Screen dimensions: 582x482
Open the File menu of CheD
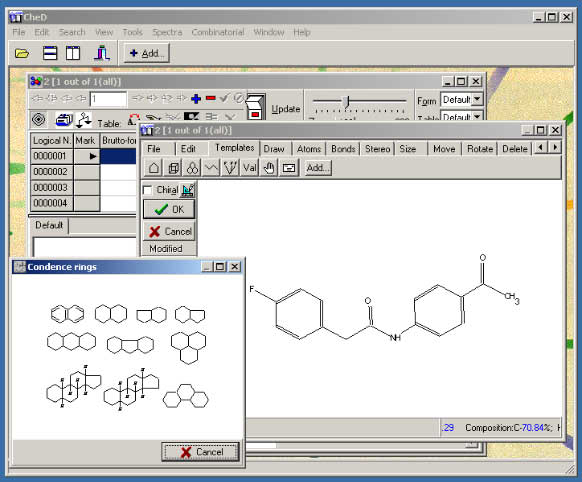[x=19, y=32]
